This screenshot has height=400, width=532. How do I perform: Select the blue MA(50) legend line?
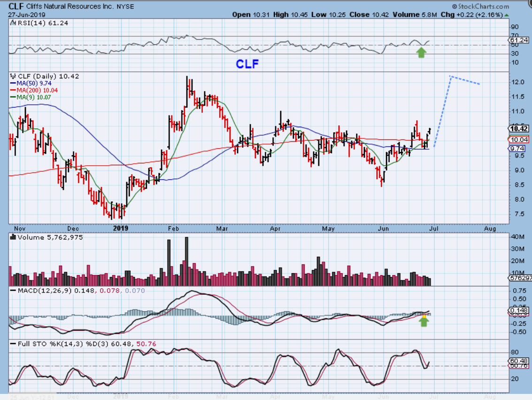click(x=13, y=84)
